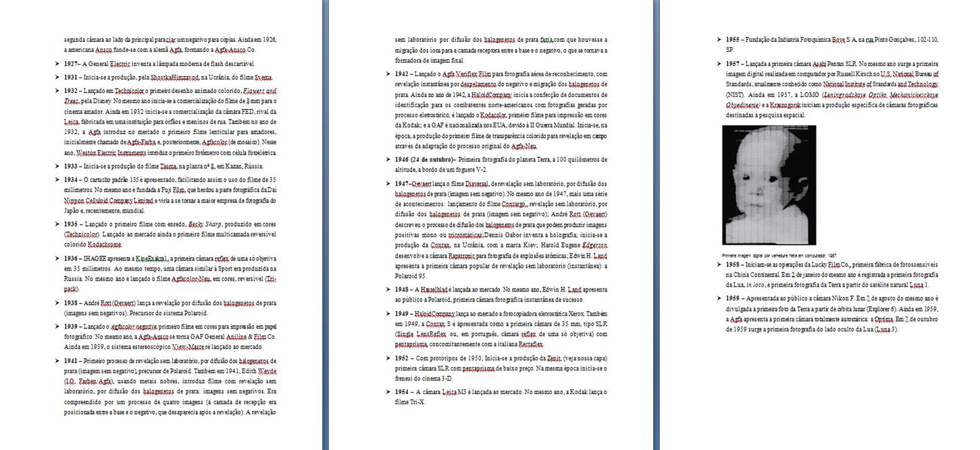
Task: Select the '1936' year heading
Action: (71, 258)
